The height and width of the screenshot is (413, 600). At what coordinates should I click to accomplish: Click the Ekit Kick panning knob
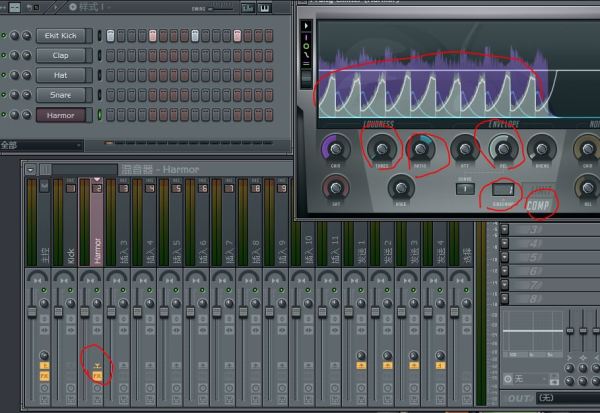point(15,36)
